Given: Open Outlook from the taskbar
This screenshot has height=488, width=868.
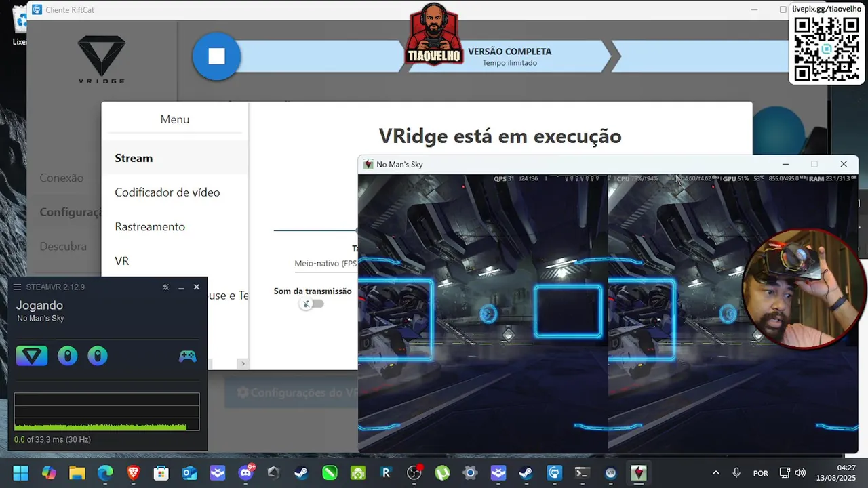Looking at the screenshot, I should [189, 473].
